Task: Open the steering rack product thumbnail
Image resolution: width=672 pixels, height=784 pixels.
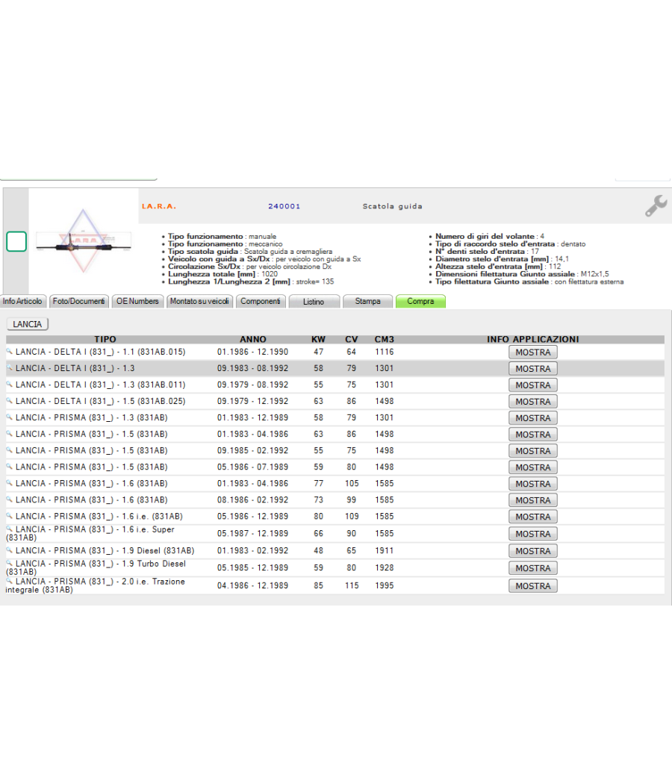Action: click(x=84, y=241)
